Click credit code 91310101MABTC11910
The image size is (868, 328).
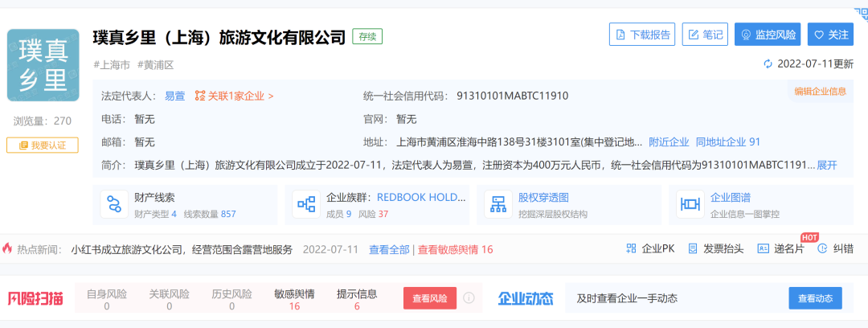[513, 96]
